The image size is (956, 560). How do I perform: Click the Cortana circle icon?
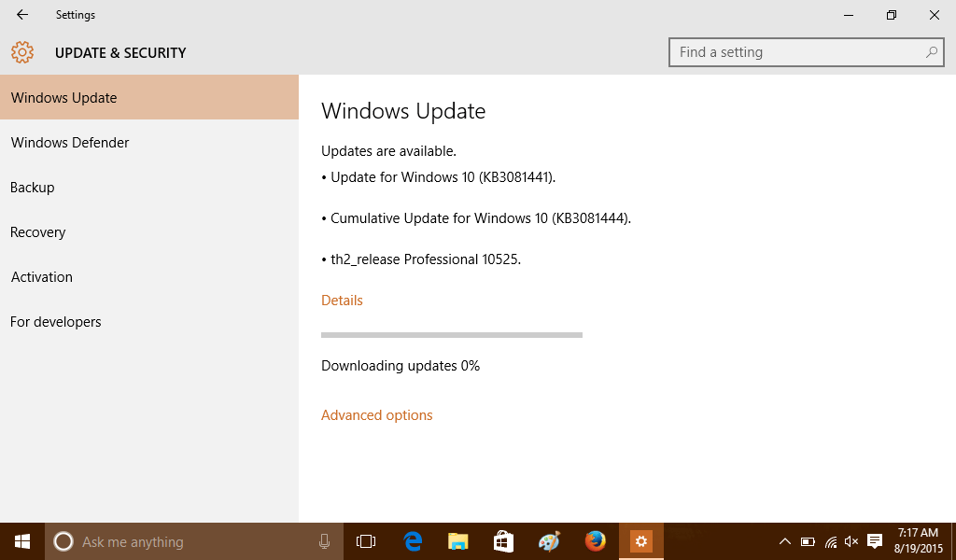[63, 541]
